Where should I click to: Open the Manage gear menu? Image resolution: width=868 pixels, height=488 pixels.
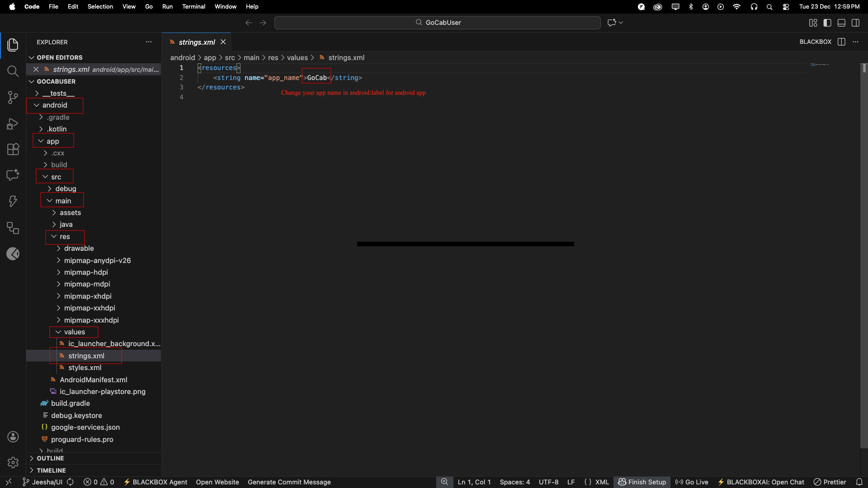pos(13,462)
